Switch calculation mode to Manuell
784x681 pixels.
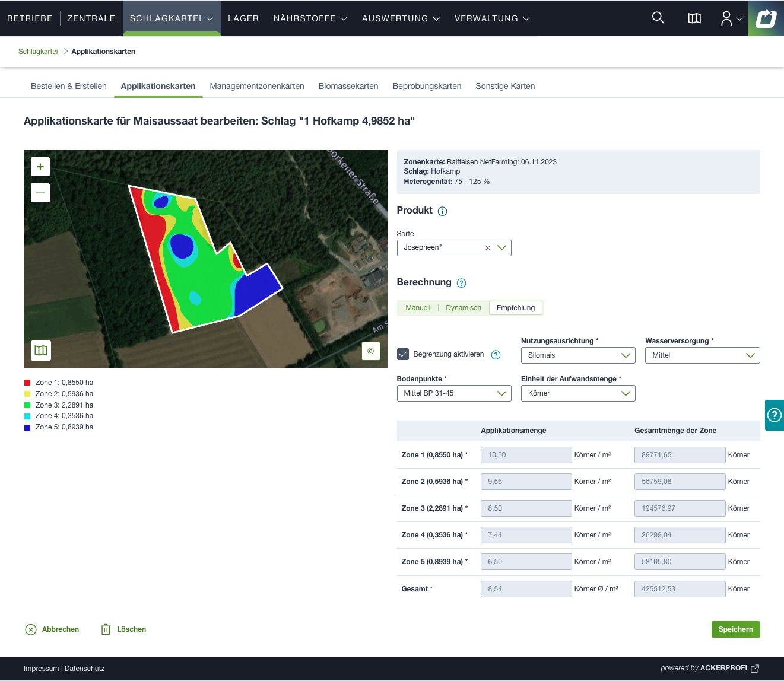pyautogui.click(x=418, y=308)
